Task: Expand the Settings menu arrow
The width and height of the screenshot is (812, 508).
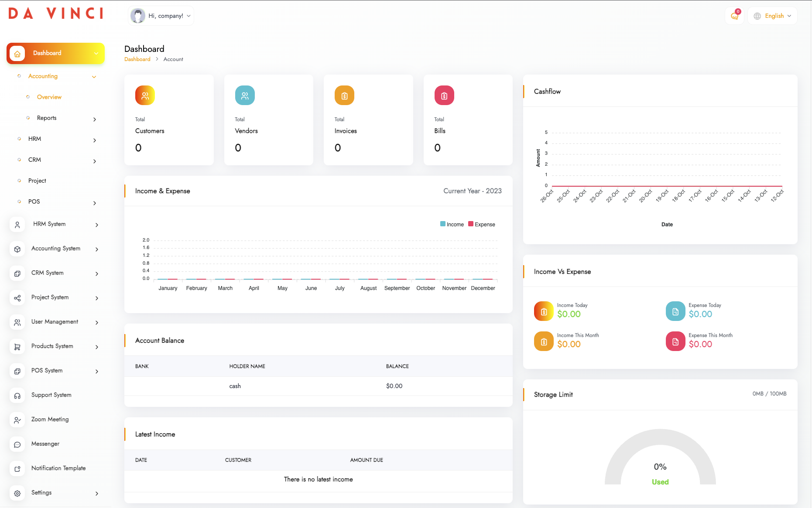Action: point(97,493)
